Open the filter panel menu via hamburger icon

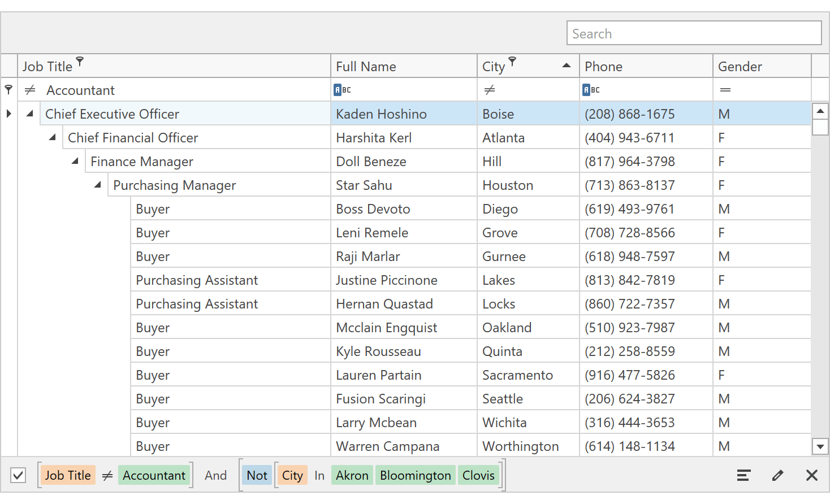pos(743,475)
